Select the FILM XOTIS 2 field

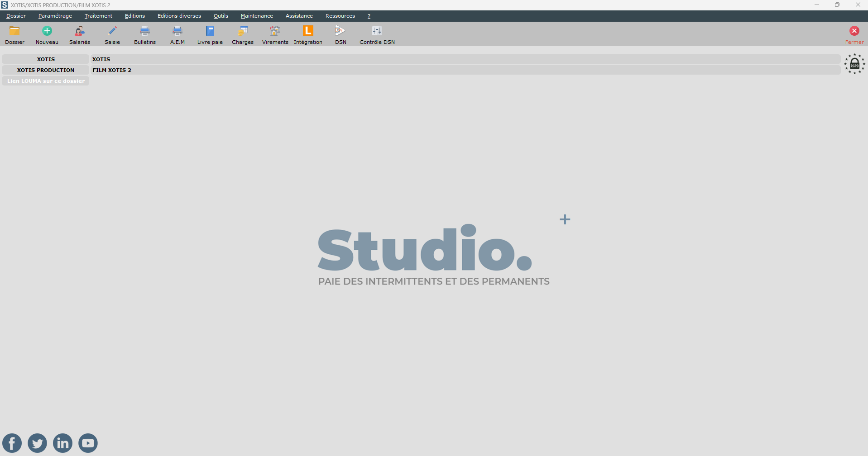[x=465, y=70]
